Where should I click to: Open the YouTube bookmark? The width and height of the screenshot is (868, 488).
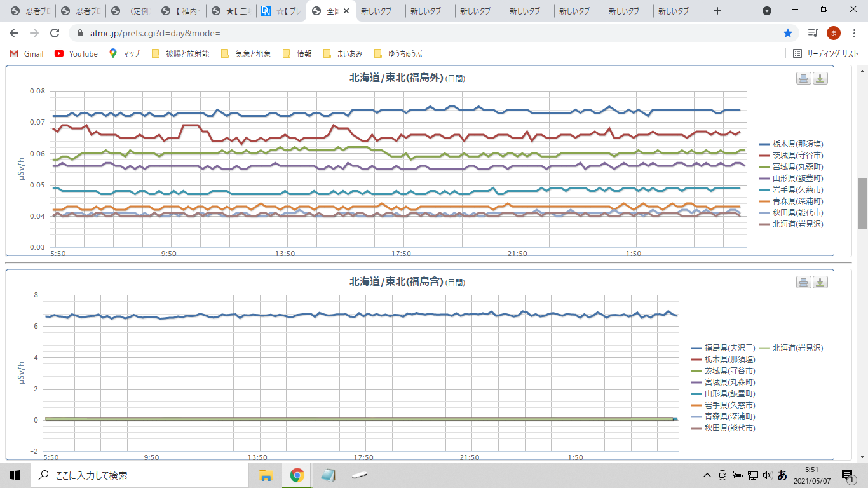(76, 54)
